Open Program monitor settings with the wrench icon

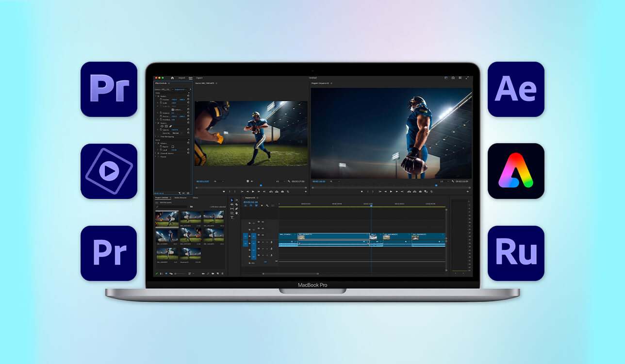click(x=453, y=182)
